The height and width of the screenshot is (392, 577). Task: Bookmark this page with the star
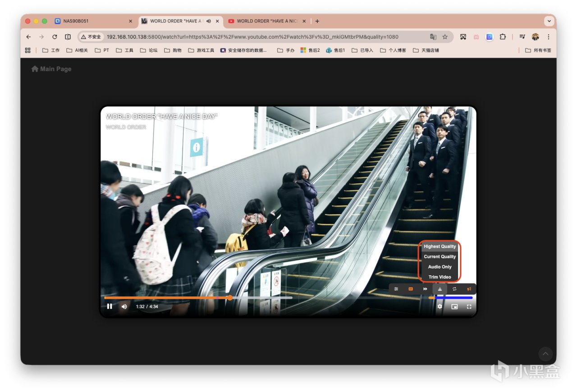pyautogui.click(x=445, y=37)
